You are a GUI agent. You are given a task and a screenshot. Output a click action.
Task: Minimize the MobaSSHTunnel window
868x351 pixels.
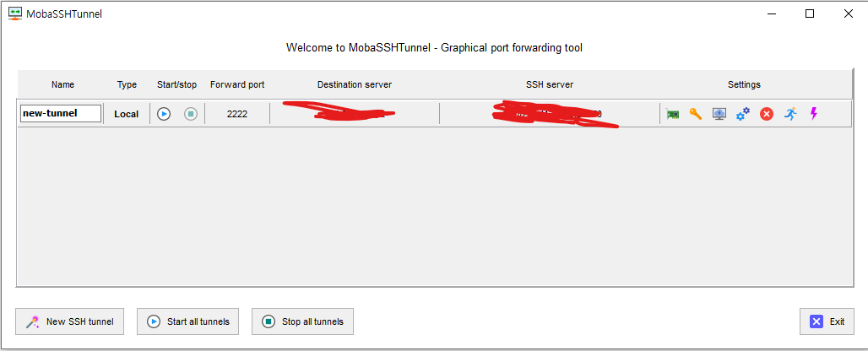pos(771,13)
